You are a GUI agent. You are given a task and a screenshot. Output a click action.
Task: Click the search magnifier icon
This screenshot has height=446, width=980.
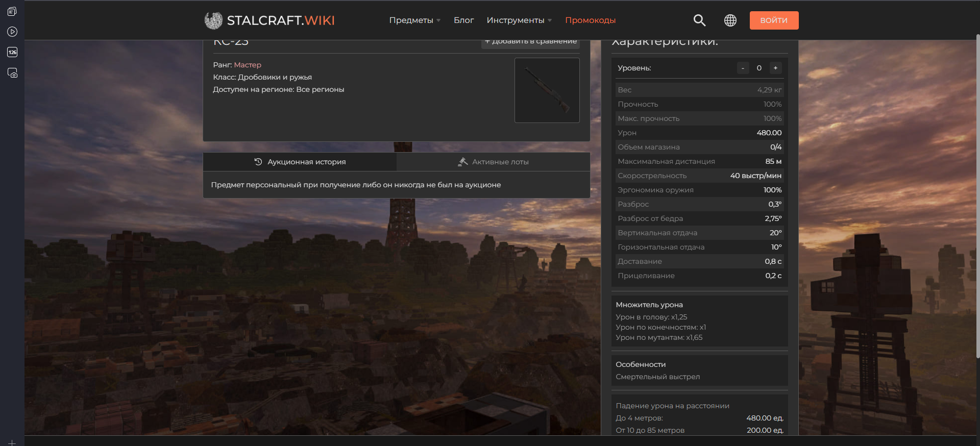(699, 20)
